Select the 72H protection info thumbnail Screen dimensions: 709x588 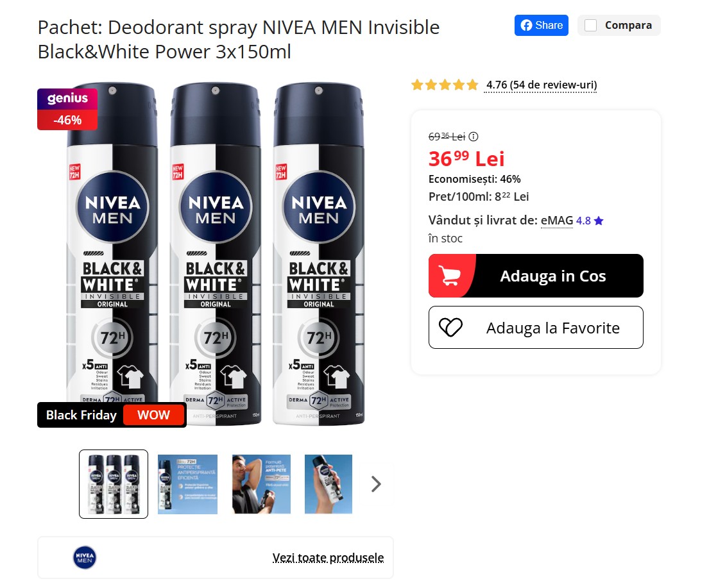[187, 484]
